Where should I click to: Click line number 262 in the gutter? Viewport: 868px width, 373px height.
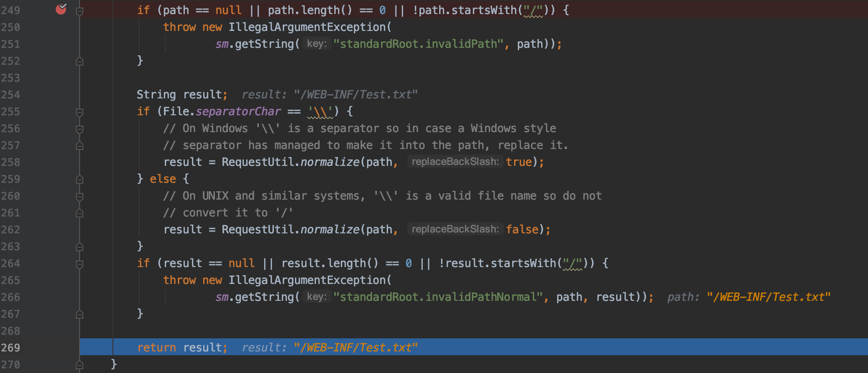click(x=11, y=230)
